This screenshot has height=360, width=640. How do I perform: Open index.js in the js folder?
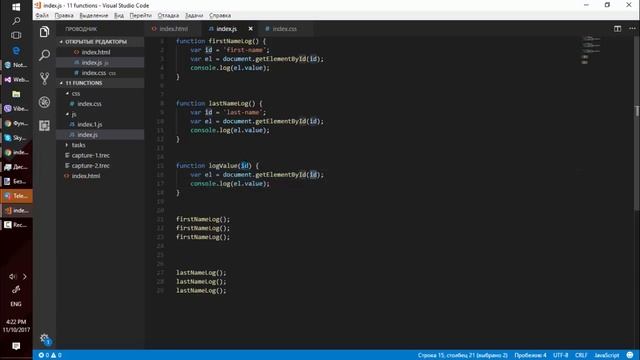point(100,135)
